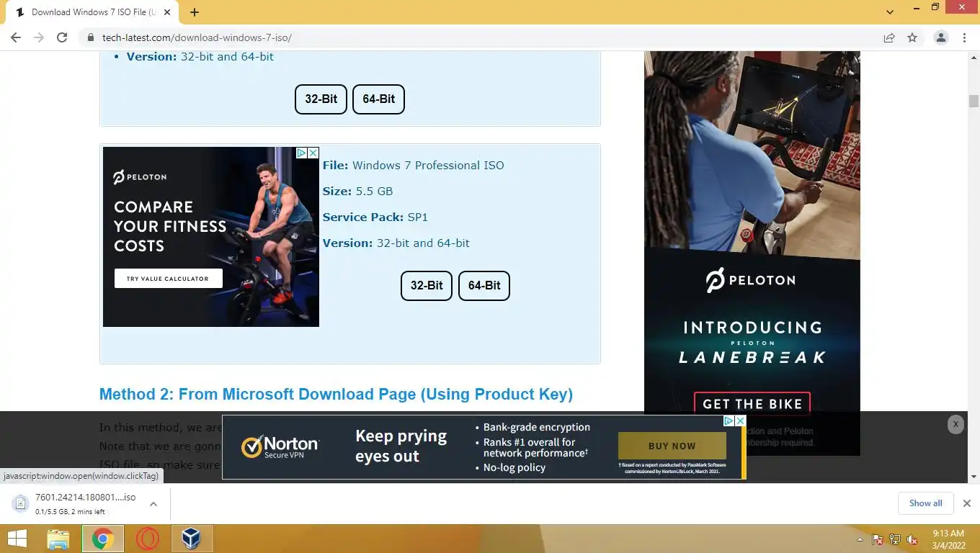Share this page icon in address bar
Viewport: 980px width, 553px height.
[889, 37]
